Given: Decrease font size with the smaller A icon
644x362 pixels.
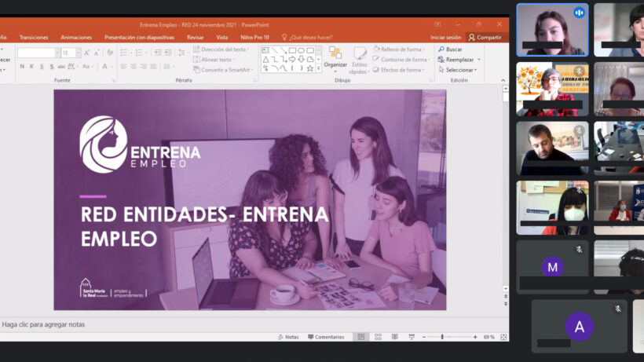Looking at the screenshot, I should pos(97,53).
